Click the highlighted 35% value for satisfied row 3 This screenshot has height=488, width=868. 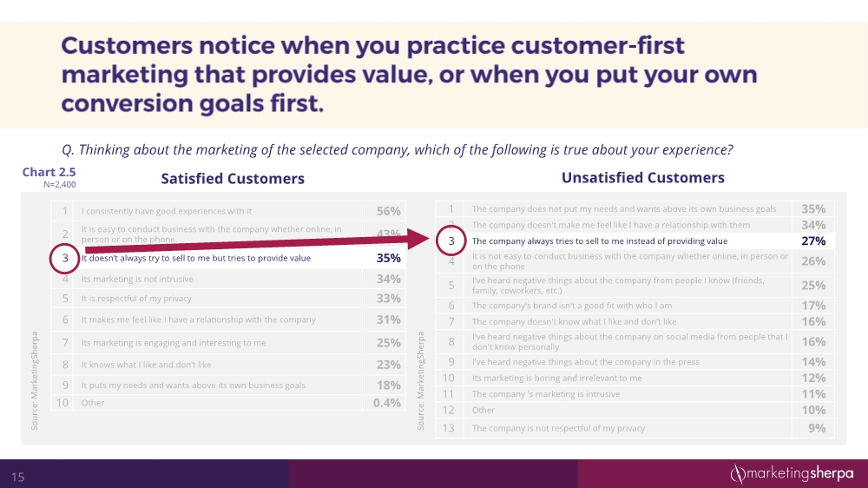coord(388,258)
